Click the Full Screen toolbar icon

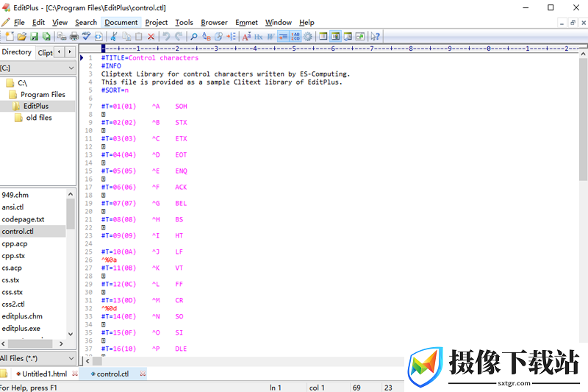pyautogui.click(x=360, y=36)
